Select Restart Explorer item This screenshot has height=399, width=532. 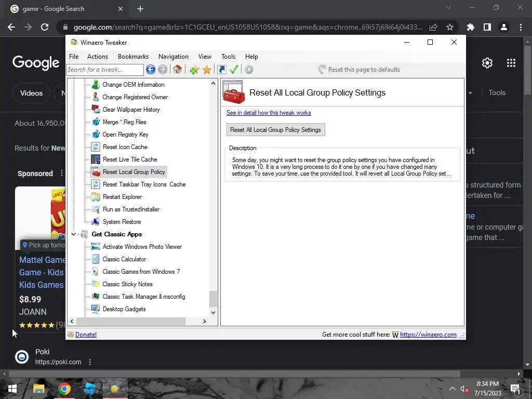122,197
